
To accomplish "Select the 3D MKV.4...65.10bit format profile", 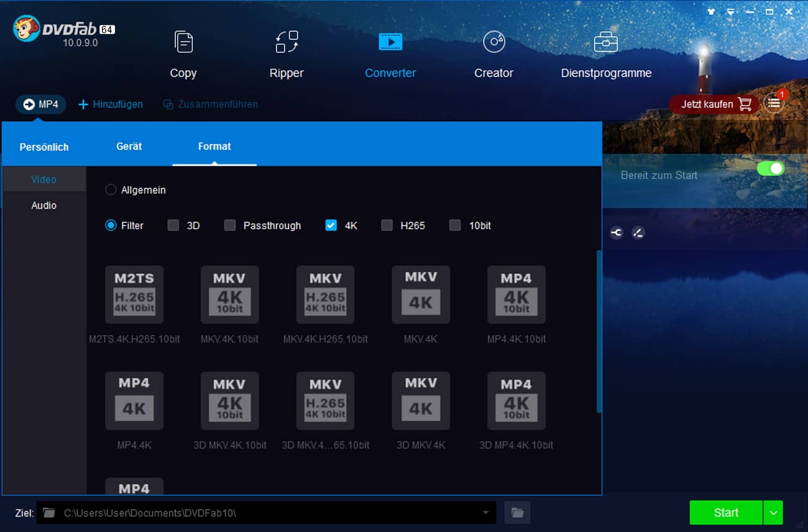I will point(325,411).
